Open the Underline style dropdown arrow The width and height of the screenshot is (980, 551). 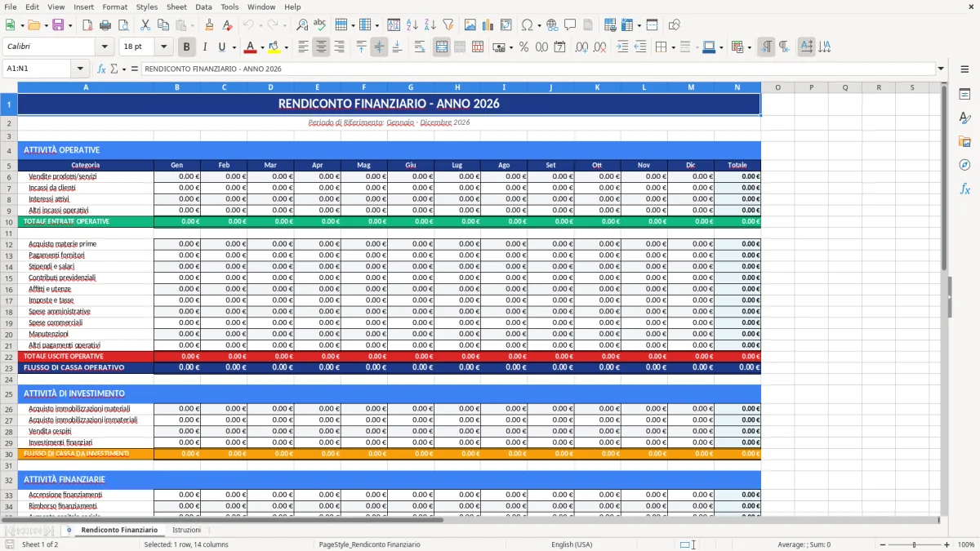(234, 47)
